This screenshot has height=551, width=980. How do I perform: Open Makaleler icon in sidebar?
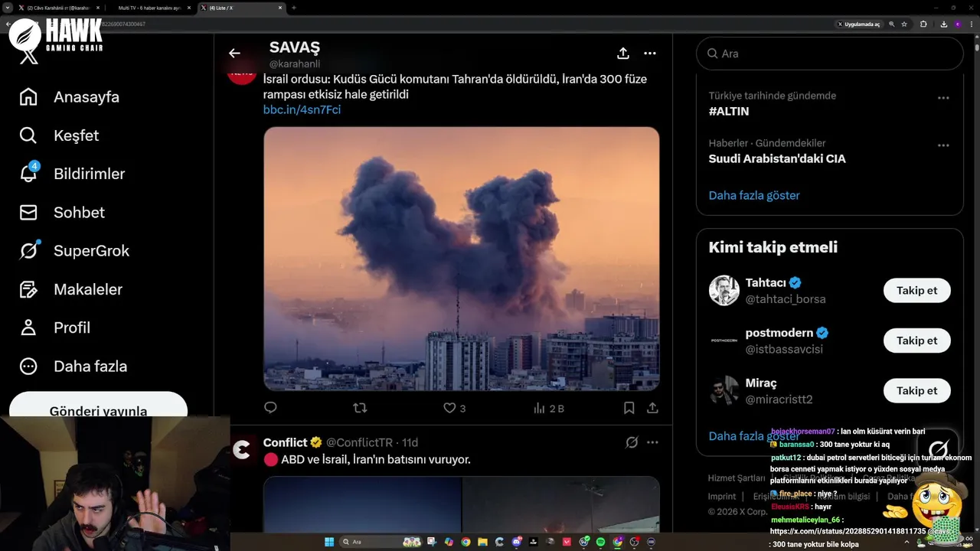pos(28,289)
